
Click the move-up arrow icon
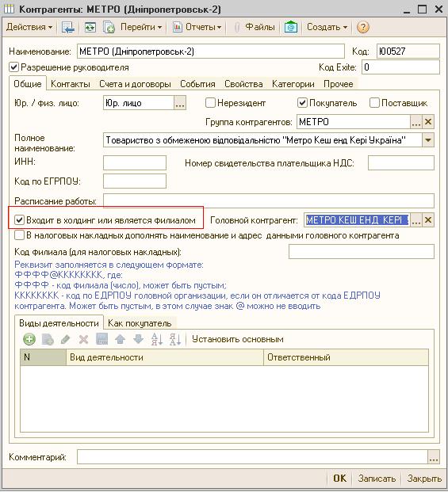coord(120,339)
